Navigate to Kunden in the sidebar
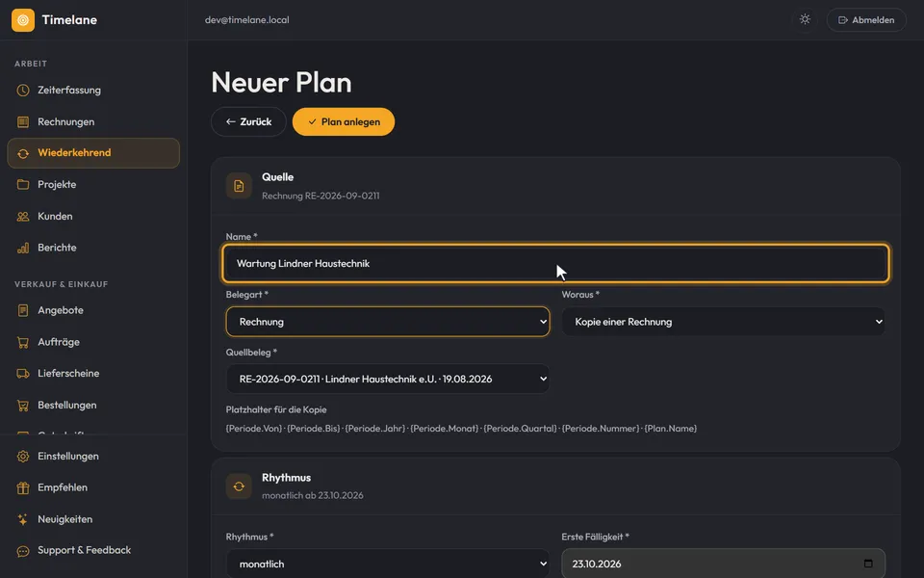The width and height of the screenshot is (924, 578). point(93,217)
